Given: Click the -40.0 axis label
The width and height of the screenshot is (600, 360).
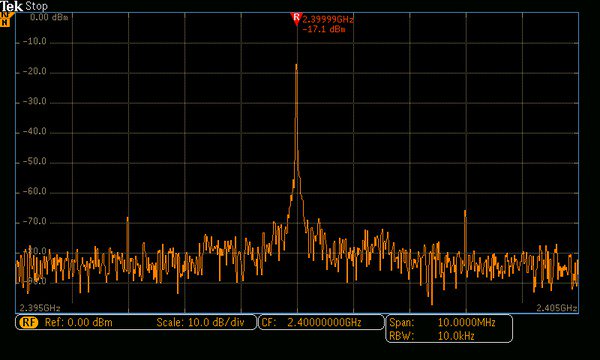Looking at the screenshot, I should coord(34,132).
